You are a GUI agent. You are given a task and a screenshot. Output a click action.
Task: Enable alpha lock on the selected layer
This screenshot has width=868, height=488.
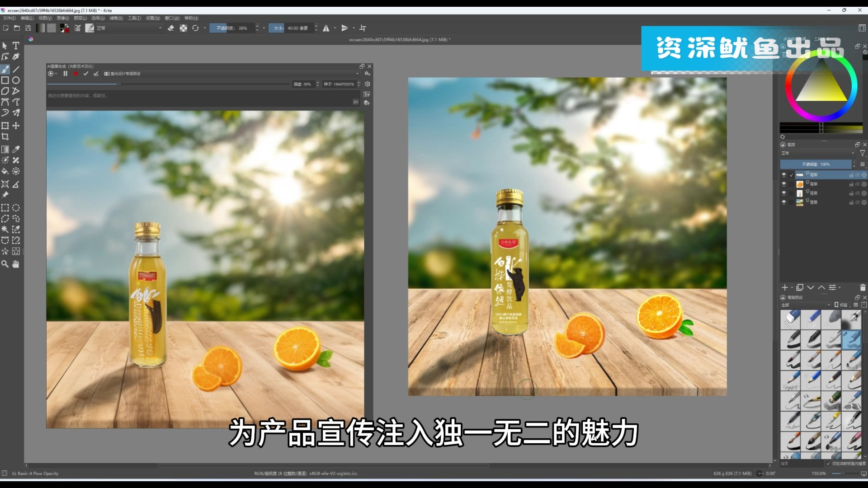coord(858,175)
